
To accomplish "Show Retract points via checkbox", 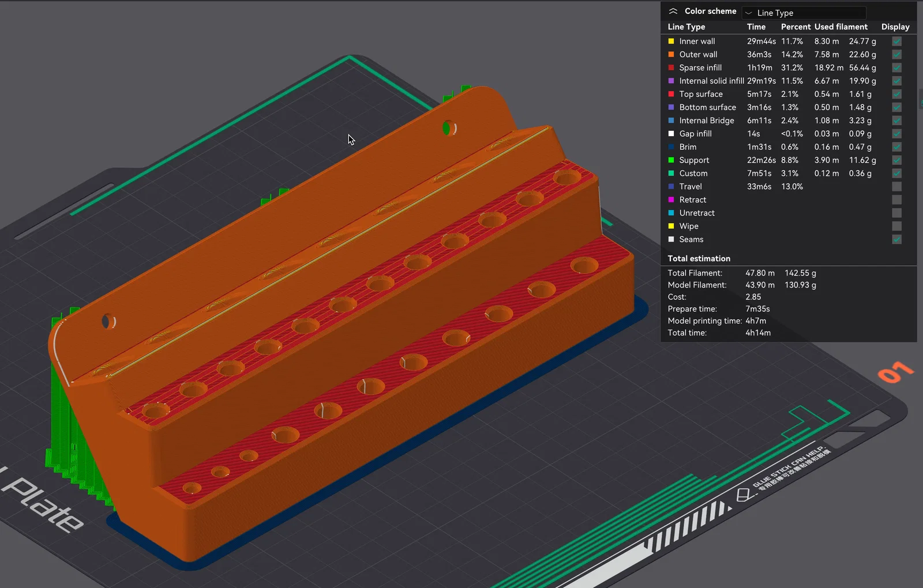I will [896, 200].
